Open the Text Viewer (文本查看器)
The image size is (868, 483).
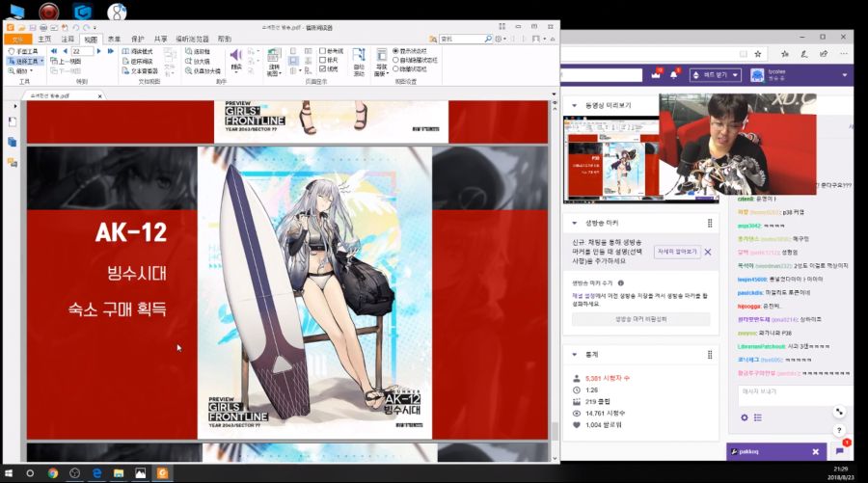point(141,70)
